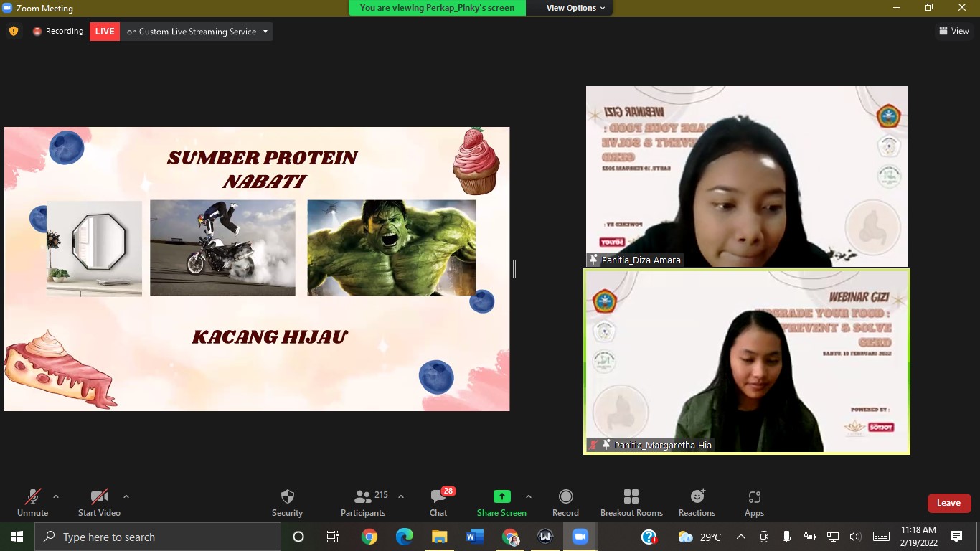Viewport: 980px width, 551px height.
Task: Click the red LIVE indicator button
Action: (105, 32)
